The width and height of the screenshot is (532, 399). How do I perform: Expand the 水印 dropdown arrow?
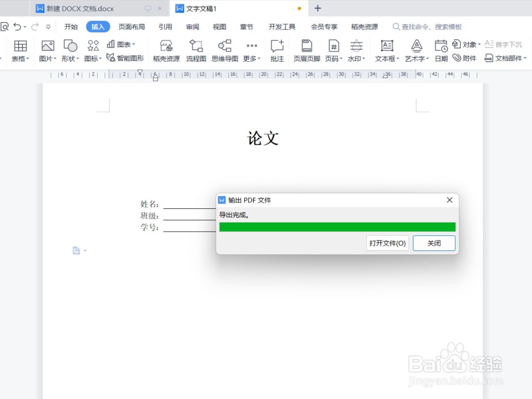point(364,58)
